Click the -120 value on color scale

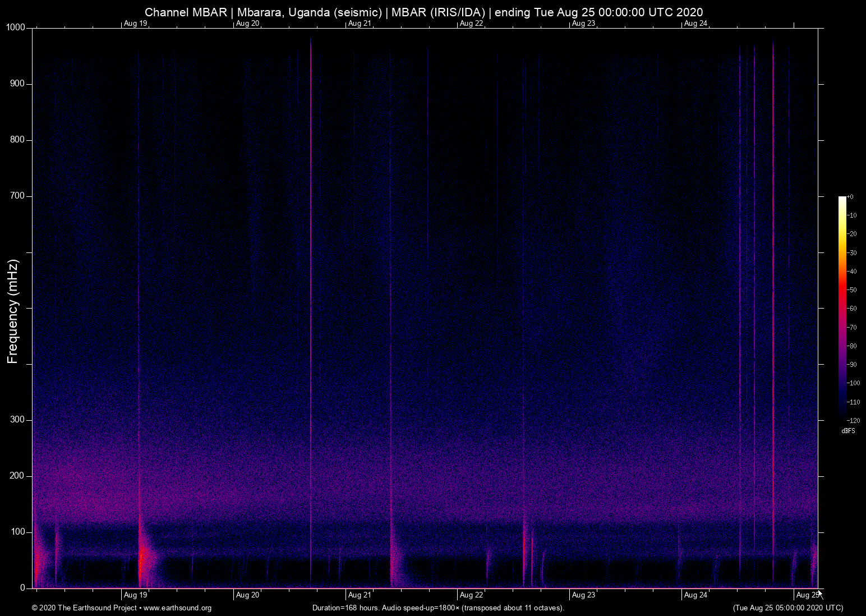(x=853, y=420)
